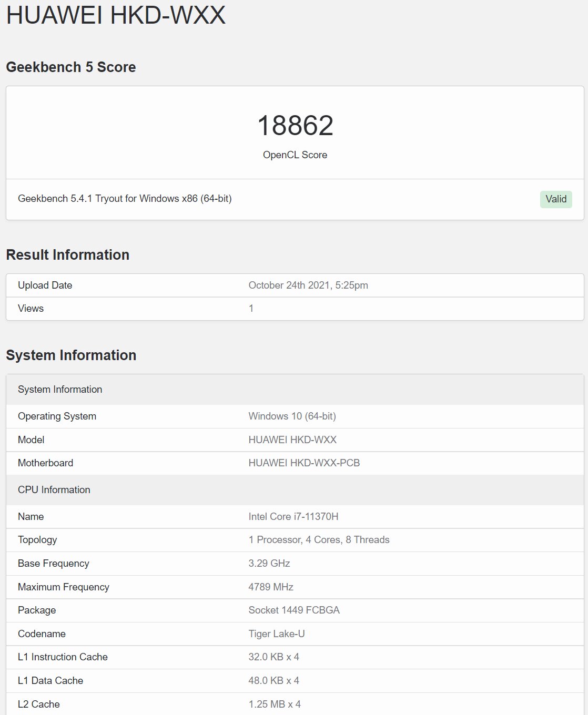This screenshot has height=715, width=588.
Task: Click the Codename label
Action: [42, 634]
